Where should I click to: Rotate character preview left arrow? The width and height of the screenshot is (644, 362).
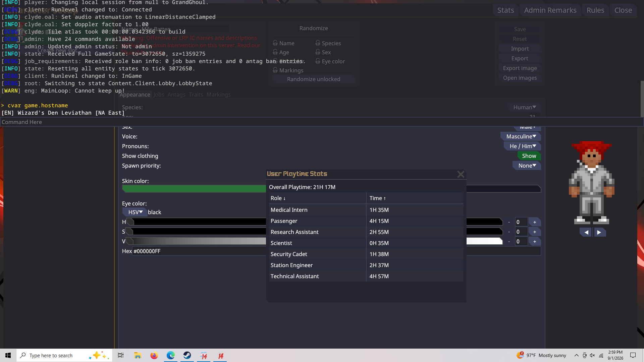pos(586,232)
